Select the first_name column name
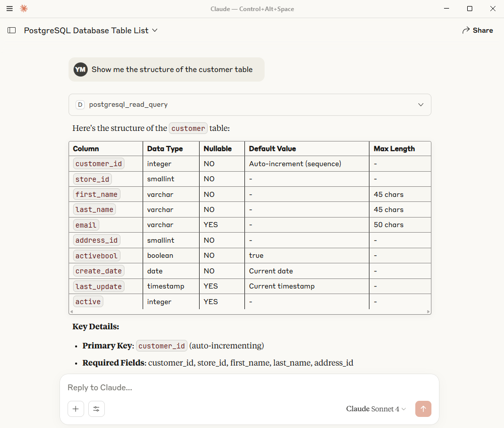Viewport: 504px width, 428px height. tap(96, 194)
